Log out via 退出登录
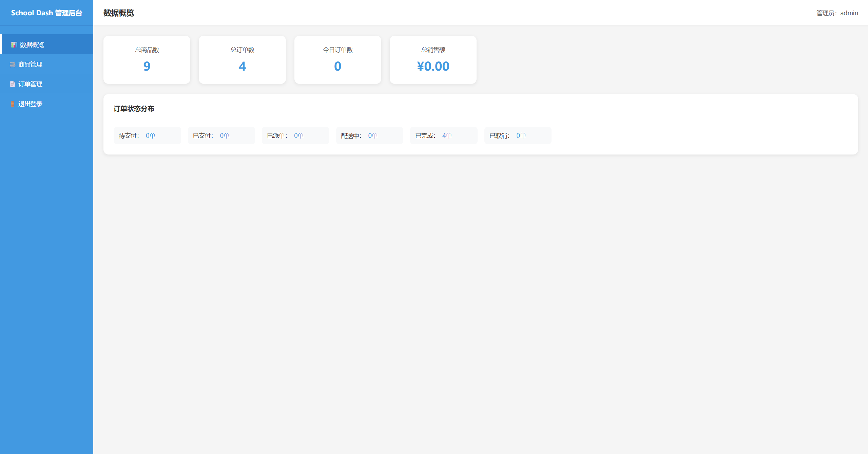This screenshot has width=868, height=454. tap(31, 104)
